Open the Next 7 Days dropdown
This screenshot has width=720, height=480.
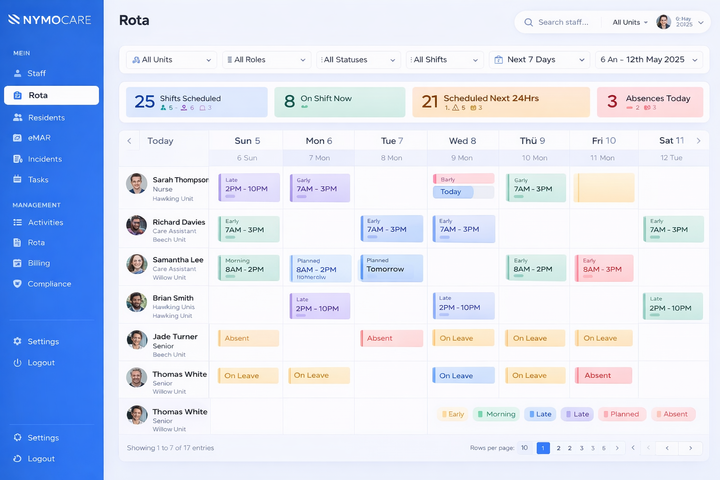click(540, 60)
